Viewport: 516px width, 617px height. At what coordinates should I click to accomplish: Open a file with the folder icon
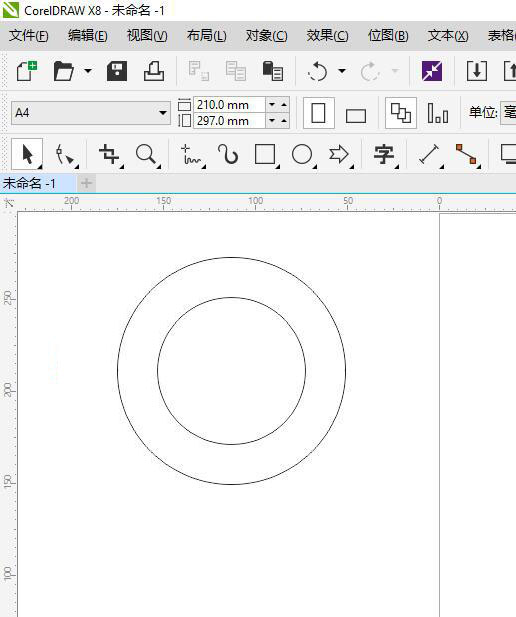click(x=63, y=71)
